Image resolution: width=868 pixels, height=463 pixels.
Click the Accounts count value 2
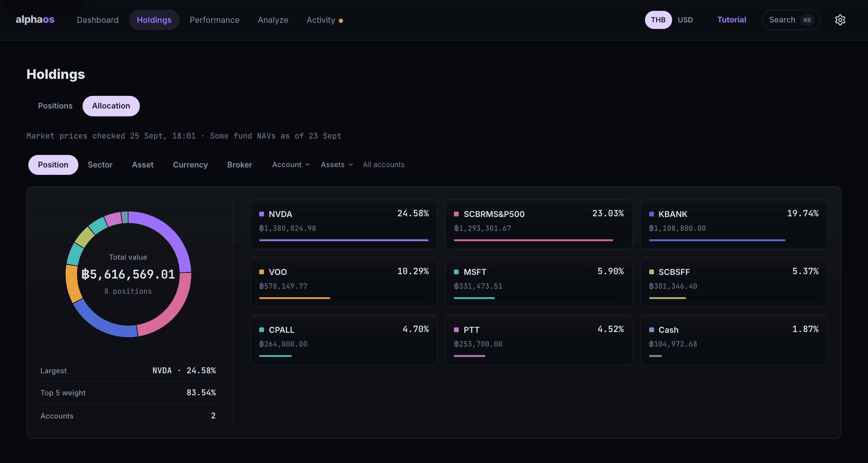pos(213,416)
